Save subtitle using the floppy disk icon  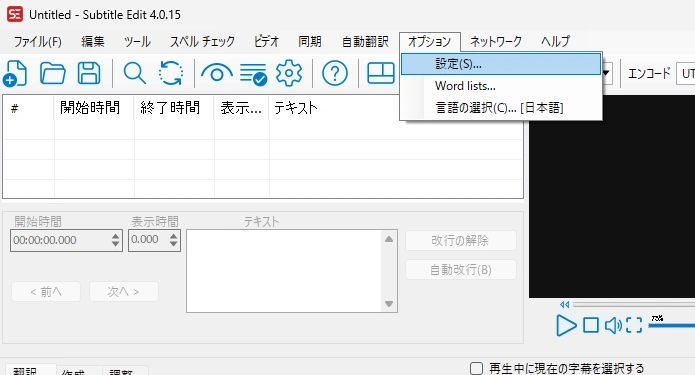[89, 73]
